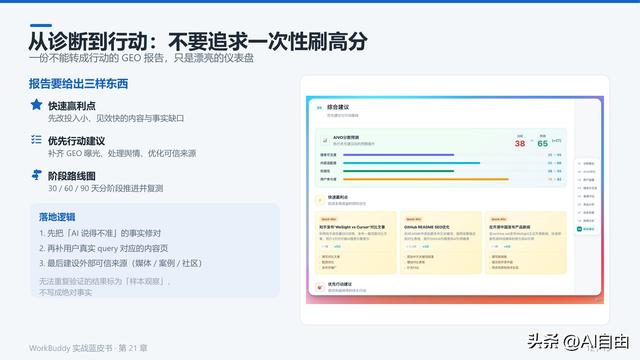Click the signpost icon beside 阶段路线图

[36, 175]
